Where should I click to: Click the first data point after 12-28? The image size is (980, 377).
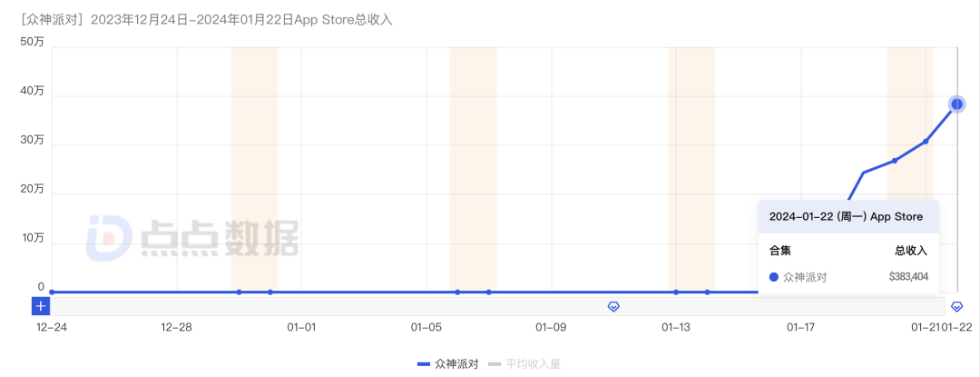click(239, 293)
